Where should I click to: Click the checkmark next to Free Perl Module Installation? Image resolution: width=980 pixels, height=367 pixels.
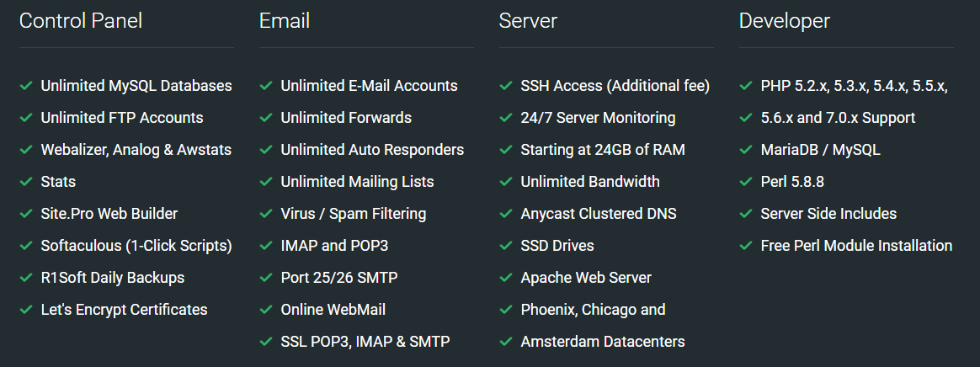746,246
